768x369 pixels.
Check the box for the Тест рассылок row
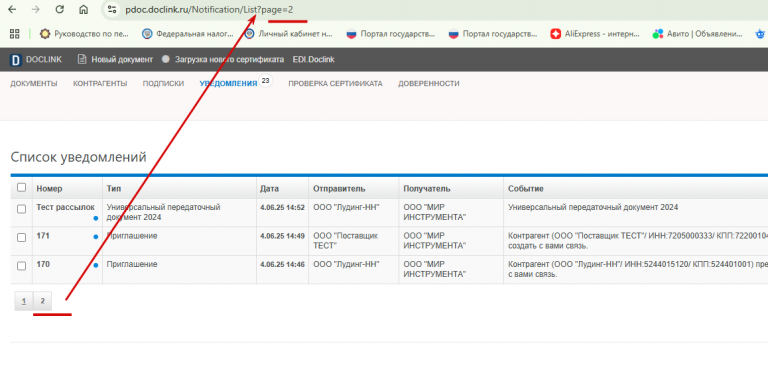(22, 209)
